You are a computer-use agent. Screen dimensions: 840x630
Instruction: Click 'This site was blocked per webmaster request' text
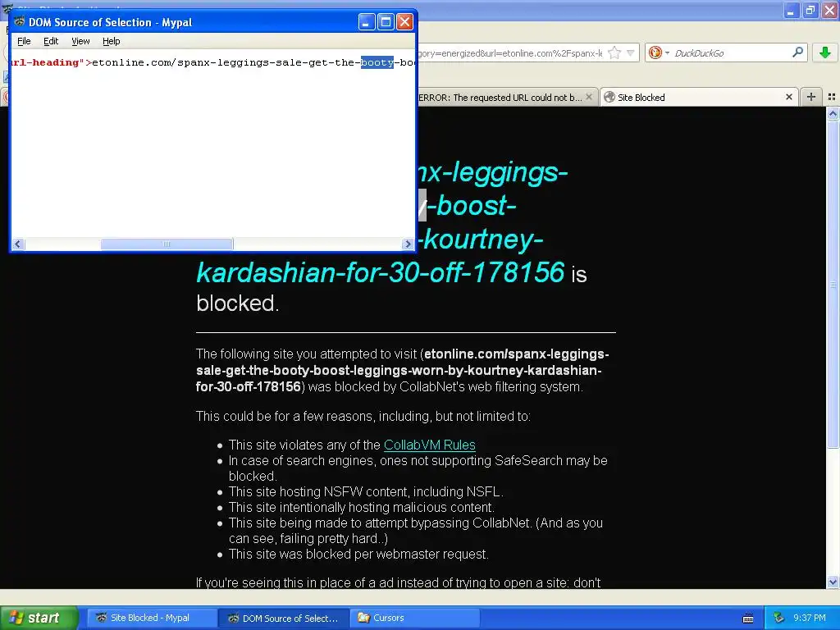pos(358,555)
